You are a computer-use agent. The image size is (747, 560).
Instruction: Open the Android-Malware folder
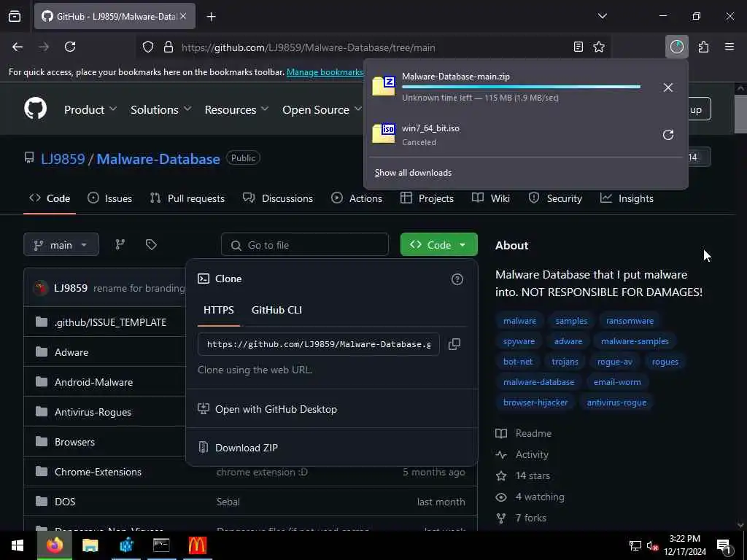pos(93,382)
